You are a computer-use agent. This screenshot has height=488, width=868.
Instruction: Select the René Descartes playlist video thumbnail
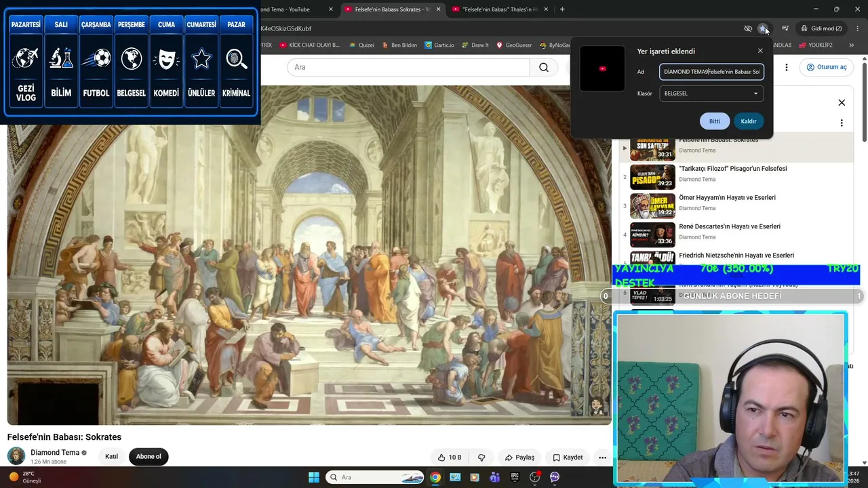(652, 235)
